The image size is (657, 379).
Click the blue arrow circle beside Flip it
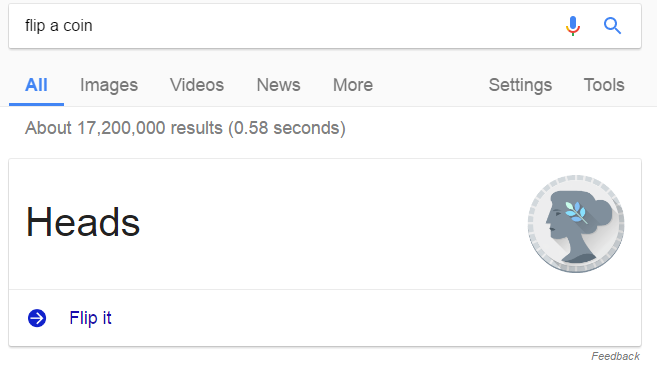pyautogui.click(x=37, y=318)
